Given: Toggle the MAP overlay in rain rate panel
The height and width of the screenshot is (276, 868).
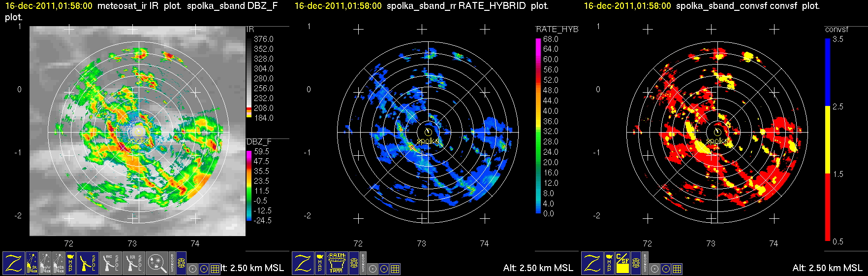Looking at the screenshot, I should pyautogui.click(x=320, y=263).
